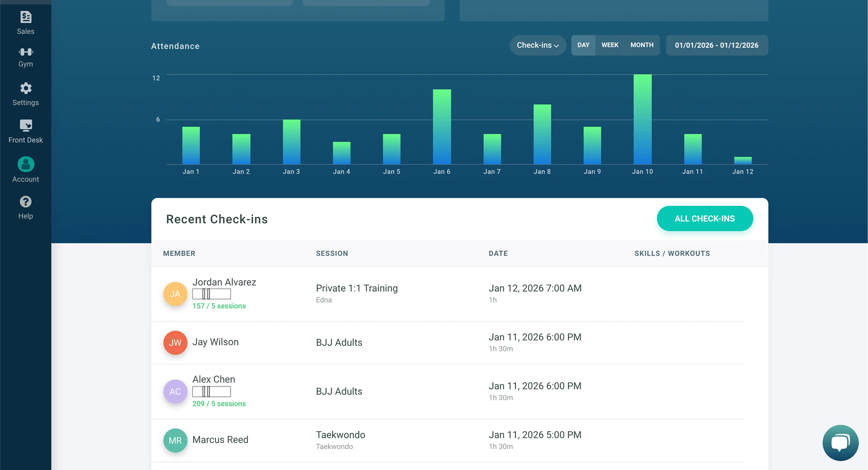The width and height of the screenshot is (868, 470).
Task: Click Jordan Alvarez's JA avatar
Action: [x=175, y=294]
